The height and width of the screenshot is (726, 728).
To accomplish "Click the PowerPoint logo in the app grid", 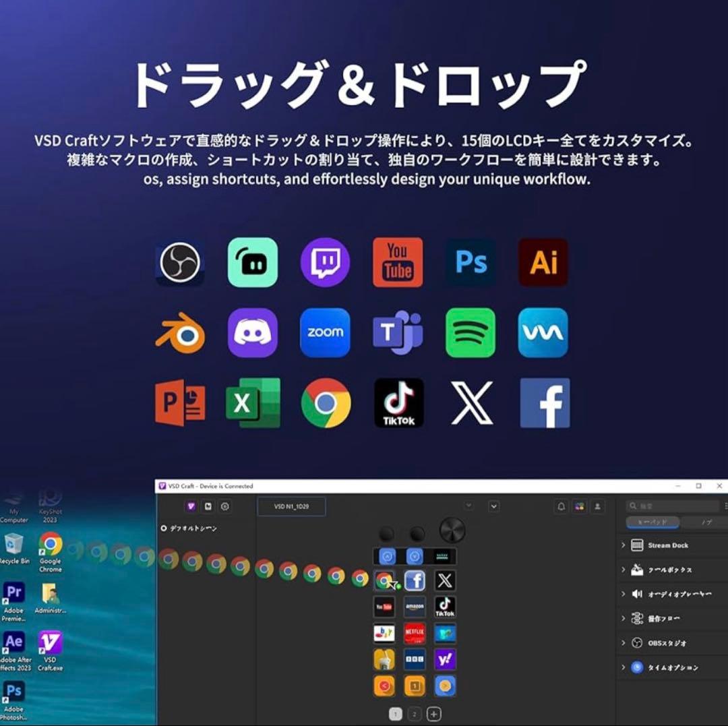I will (x=180, y=403).
